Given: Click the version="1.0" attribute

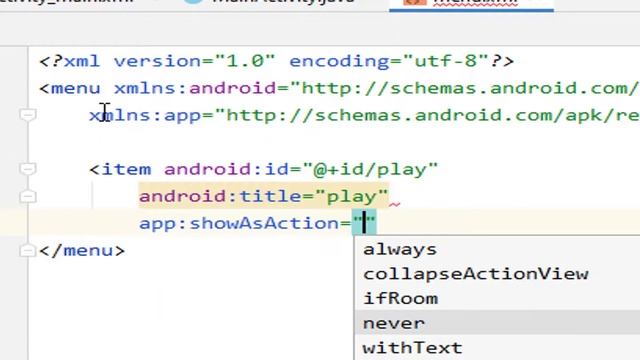Looking at the screenshot, I should [x=195, y=61].
